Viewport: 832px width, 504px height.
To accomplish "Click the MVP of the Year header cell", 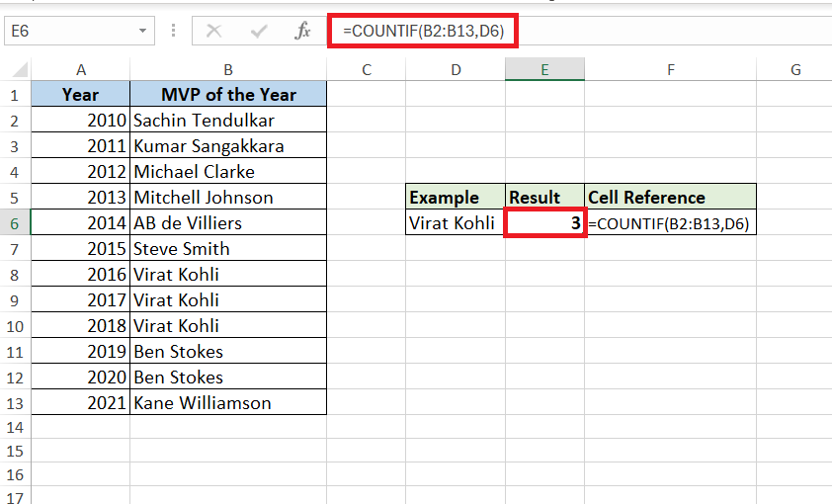I will point(228,95).
